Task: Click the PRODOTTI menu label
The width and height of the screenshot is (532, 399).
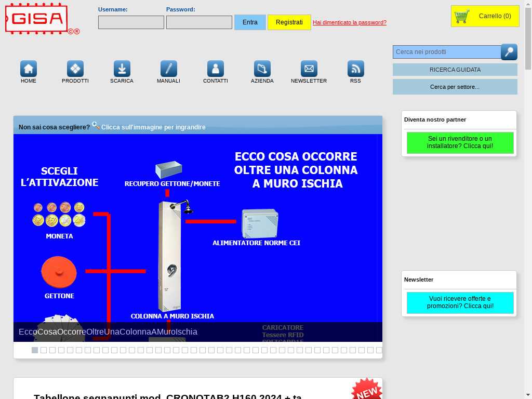Action: [x=75, y=81]
